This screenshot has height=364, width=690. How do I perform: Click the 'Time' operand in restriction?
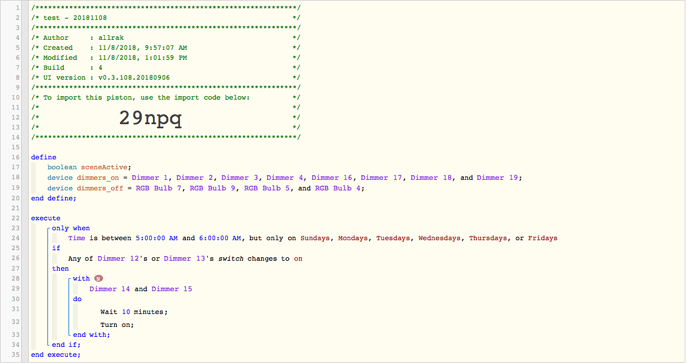tap(77, 238)
